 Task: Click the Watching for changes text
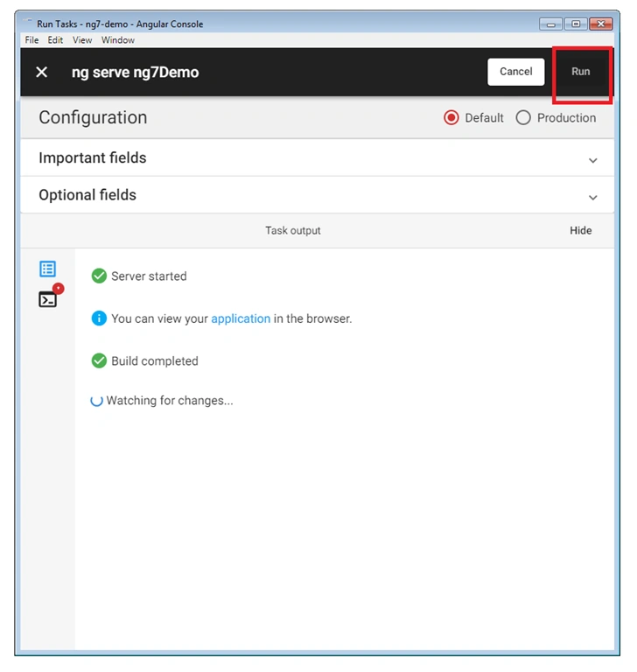point(170,400)
